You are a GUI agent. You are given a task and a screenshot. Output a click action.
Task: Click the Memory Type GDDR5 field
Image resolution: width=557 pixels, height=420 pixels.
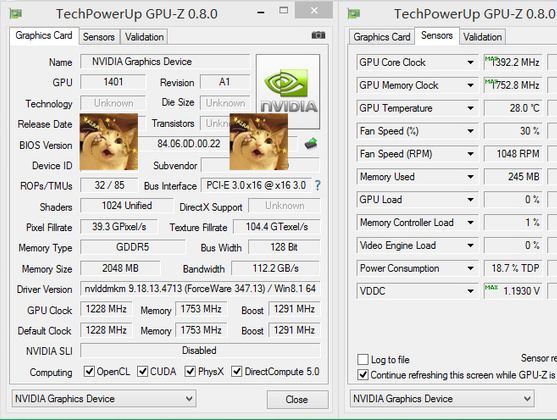133,247
